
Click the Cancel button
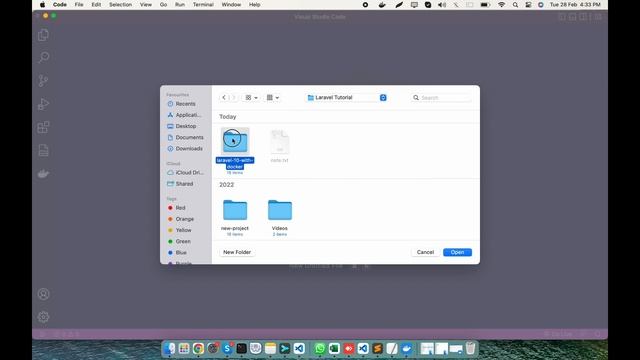coord(425,252)
